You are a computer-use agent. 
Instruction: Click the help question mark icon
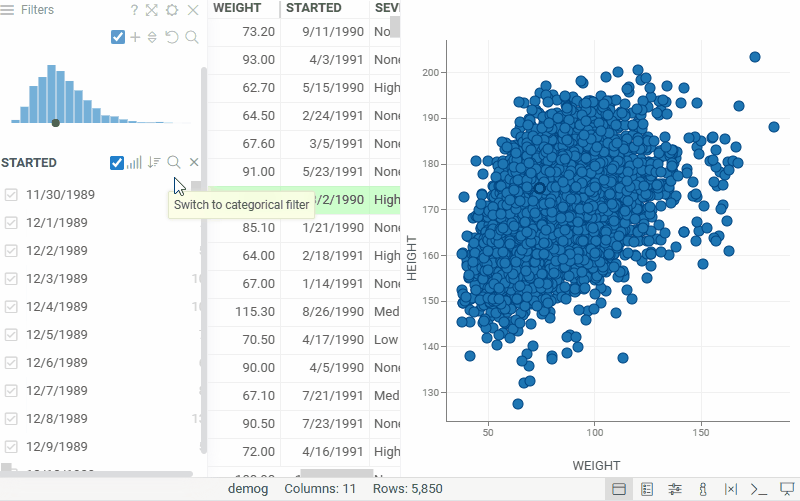(x=134, y=10)
